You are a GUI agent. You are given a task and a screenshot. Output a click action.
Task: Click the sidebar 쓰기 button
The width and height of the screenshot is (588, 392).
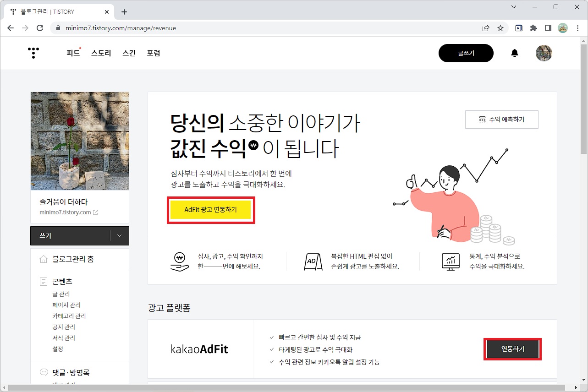(x=71, y=235)
